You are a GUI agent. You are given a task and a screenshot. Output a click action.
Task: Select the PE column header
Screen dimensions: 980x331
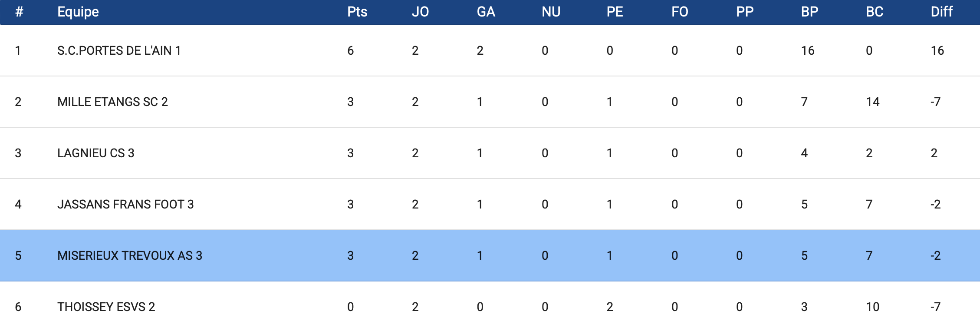(615, 12)
